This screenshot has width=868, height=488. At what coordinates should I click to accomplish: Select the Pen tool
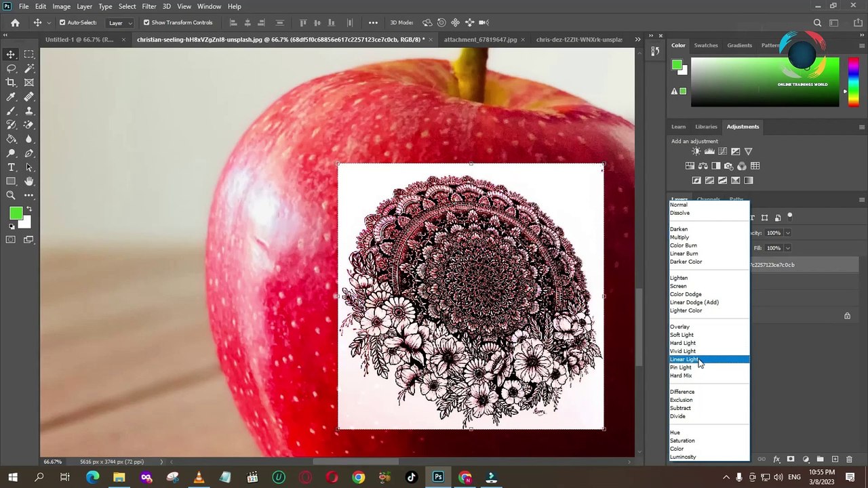click(x=29, y=153)
